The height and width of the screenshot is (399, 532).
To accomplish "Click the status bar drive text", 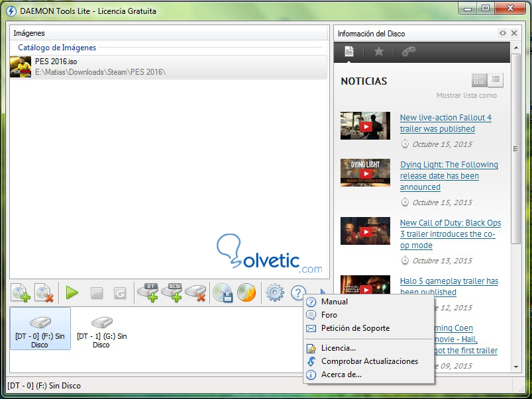I will pos(44,386).
